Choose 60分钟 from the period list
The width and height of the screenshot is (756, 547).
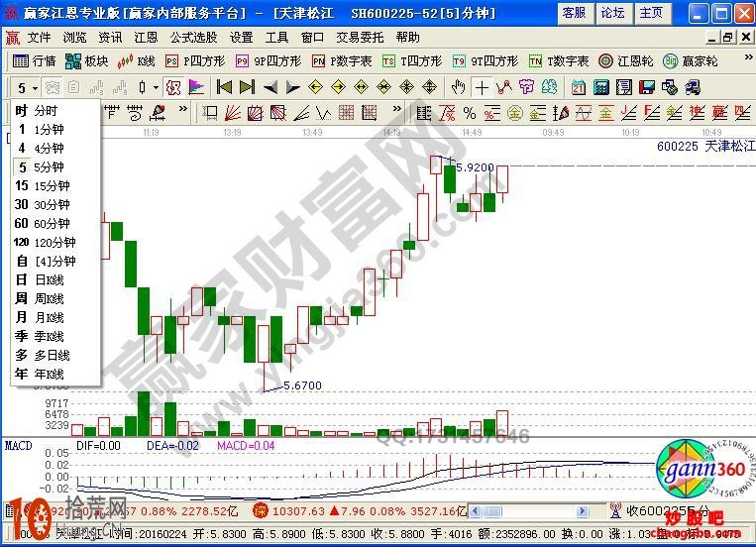tap(55, 223)
